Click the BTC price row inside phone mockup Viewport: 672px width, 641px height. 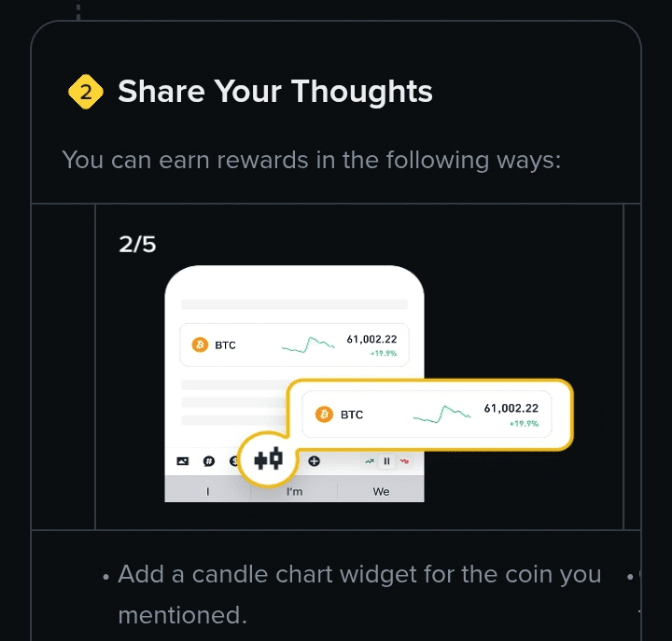point(294,345)
